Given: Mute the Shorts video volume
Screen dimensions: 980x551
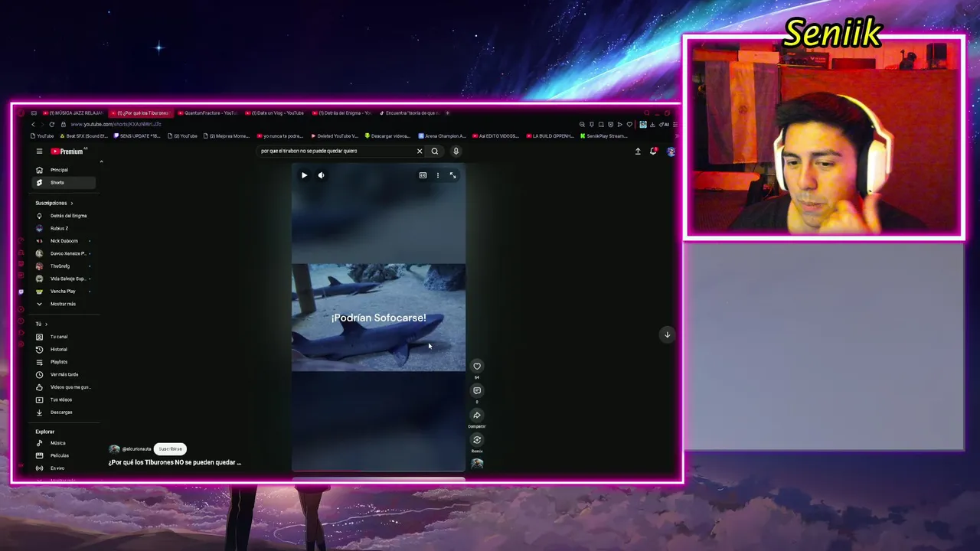Looking at the screenshot, I should [x=321, y=175].
